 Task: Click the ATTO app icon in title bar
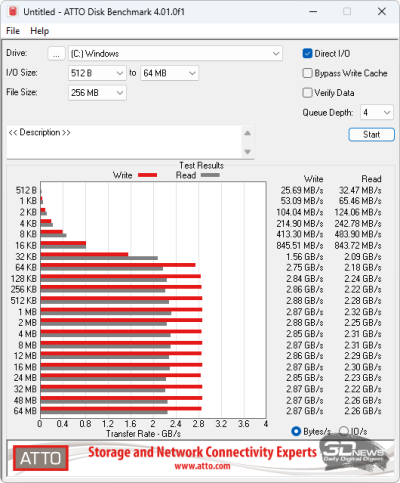[13, 12]
